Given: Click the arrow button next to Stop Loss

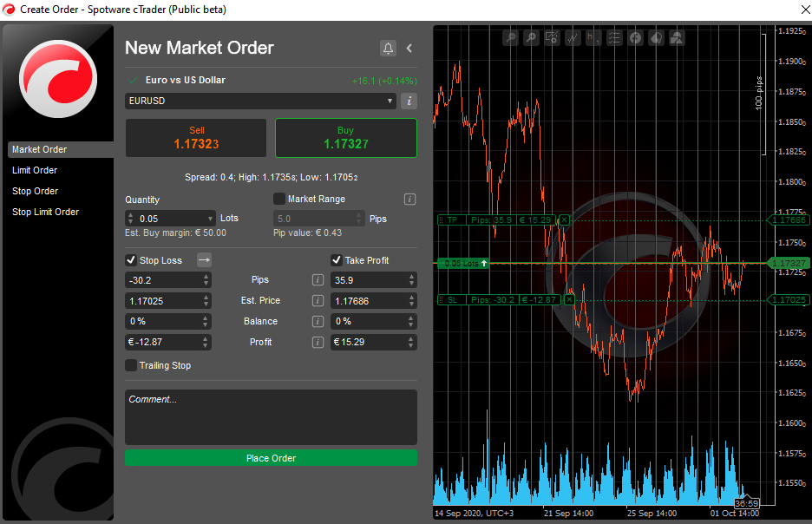Looking at the screenshot, I should click(204, 260).
